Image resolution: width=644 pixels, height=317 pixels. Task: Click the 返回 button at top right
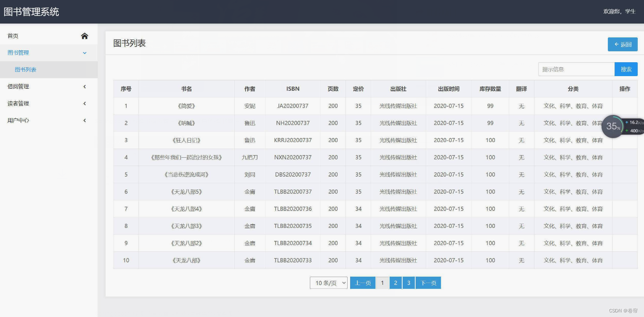pyautogui.click(x=623, y=44)
